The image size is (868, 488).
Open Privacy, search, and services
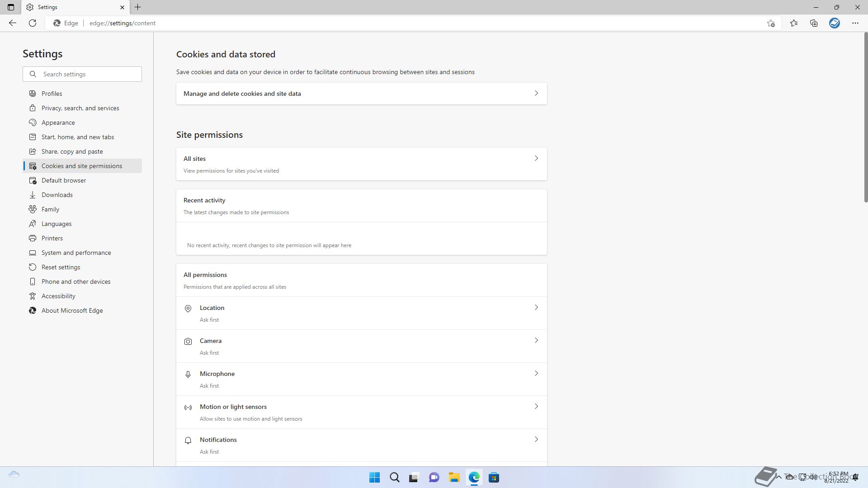click(82, 108)
